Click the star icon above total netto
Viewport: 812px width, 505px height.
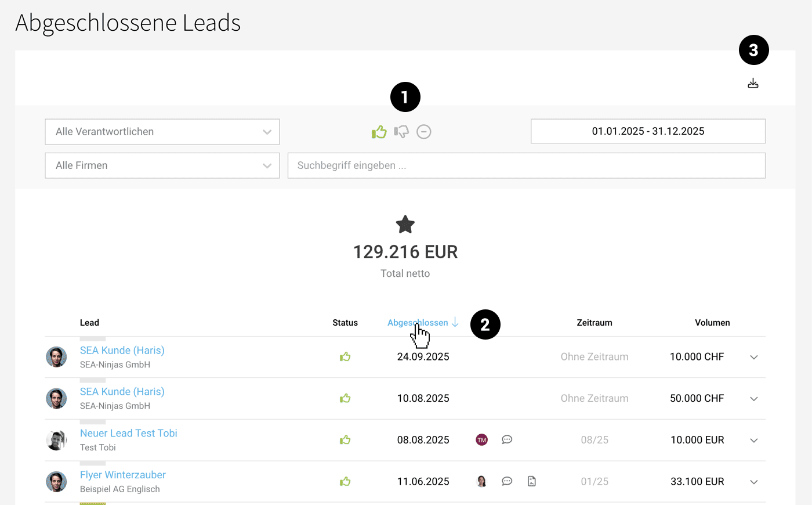point(405,225)
